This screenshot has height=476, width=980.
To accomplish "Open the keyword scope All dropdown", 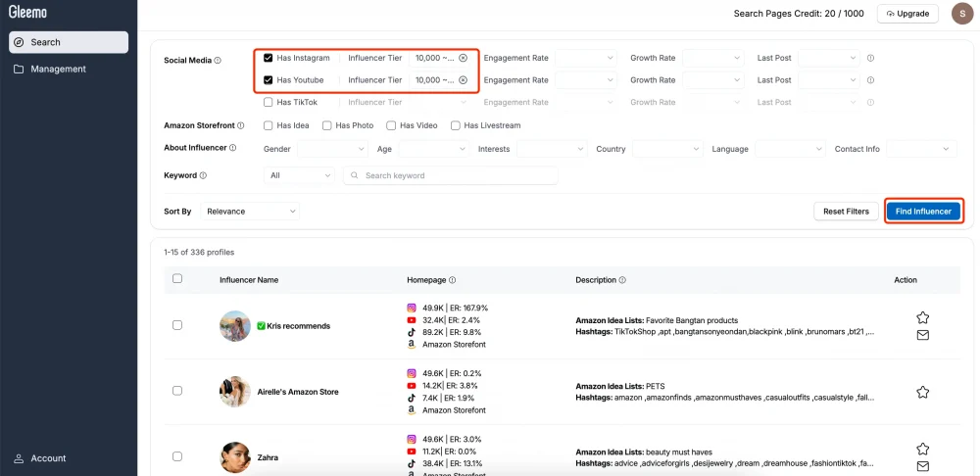I will pyautogui.click(x=299, y=175).
